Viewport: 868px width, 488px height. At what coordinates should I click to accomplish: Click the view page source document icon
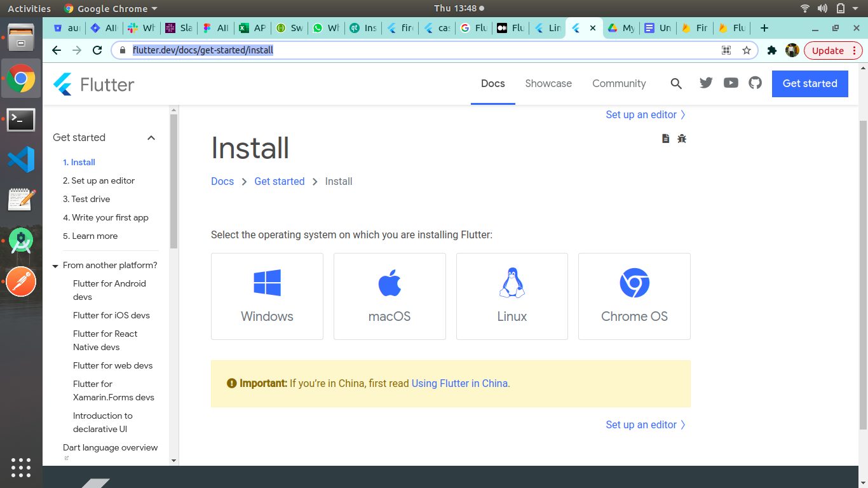click(665, 139)
